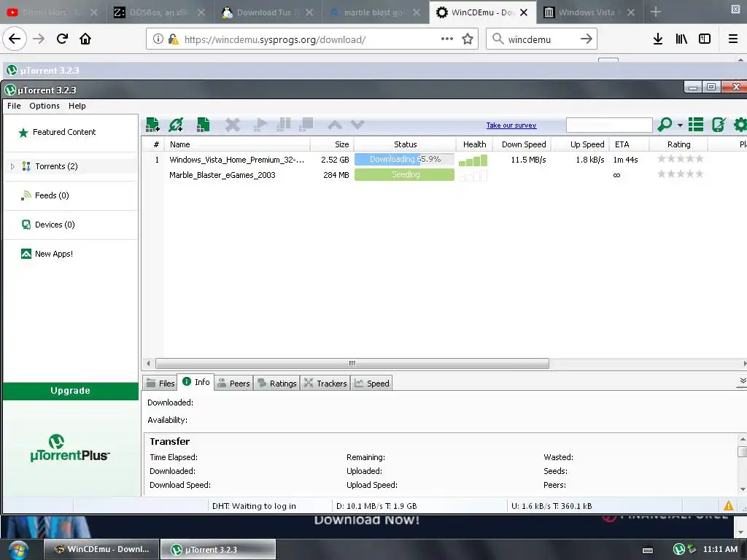The width and height of the screenshot is (747, 560).
Task: Sort by the Rating column header
Action: [x=678, y=144]
